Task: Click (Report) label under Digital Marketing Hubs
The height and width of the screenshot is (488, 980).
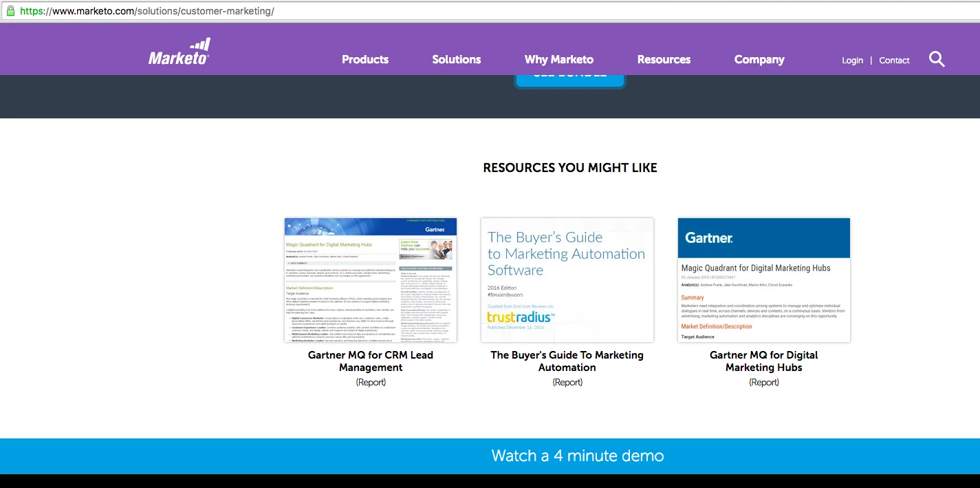Action: click(x=764, y=383)
